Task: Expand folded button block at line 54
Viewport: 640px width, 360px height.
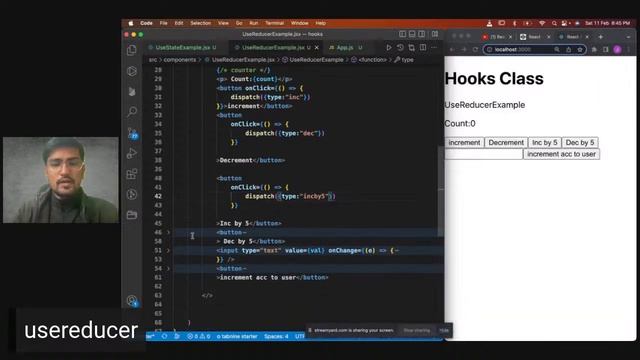Action: (x=168, y=268)
